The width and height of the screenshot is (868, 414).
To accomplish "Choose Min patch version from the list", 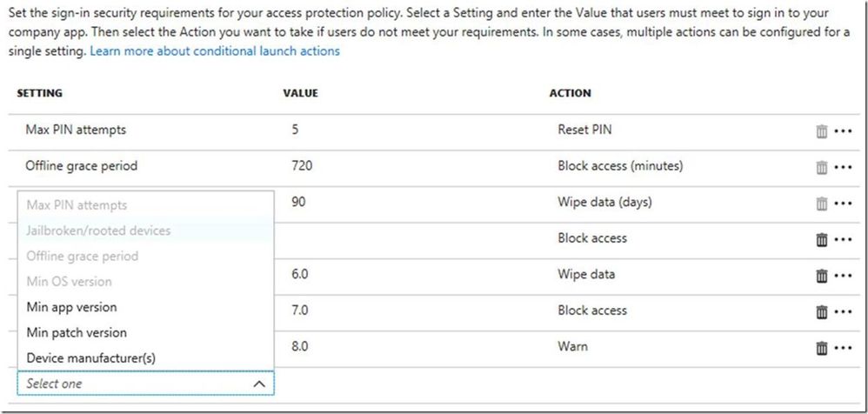I will [x=77, y=332].
